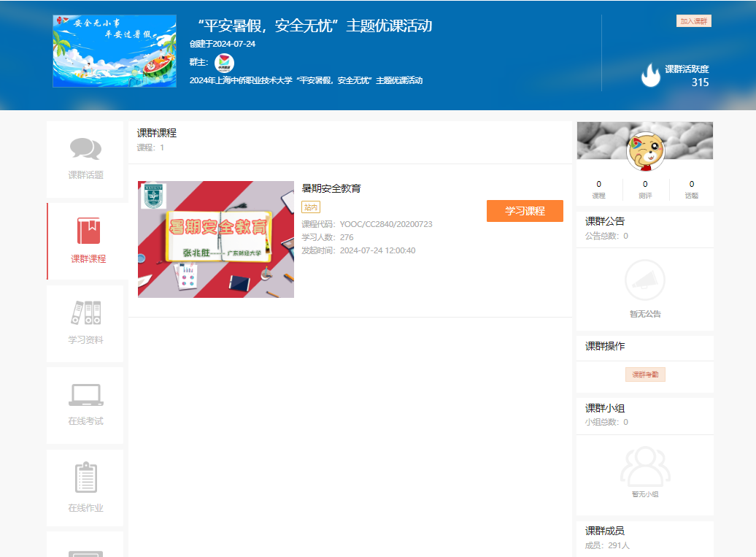Switch to the 学习资料 tab label

click(x=86, y=340)
